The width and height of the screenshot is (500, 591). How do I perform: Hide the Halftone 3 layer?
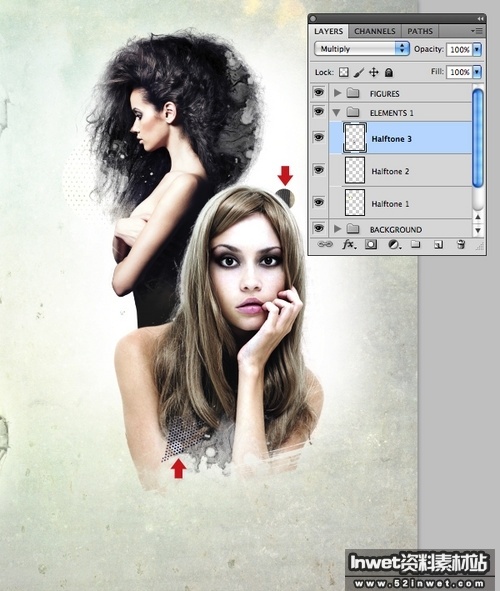[319, 137]
